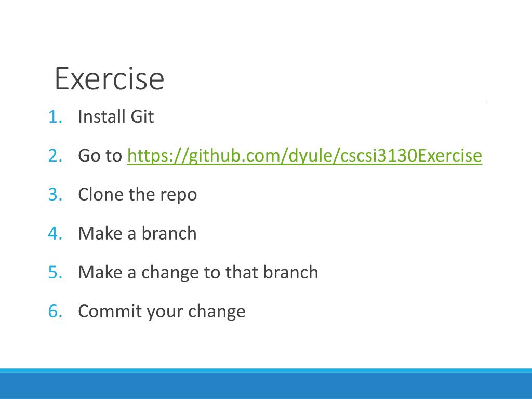Select 'Make a change to that branch' line
Viewport: 532px width, 399px height.
pyautogui.click(x=198, y=272)
